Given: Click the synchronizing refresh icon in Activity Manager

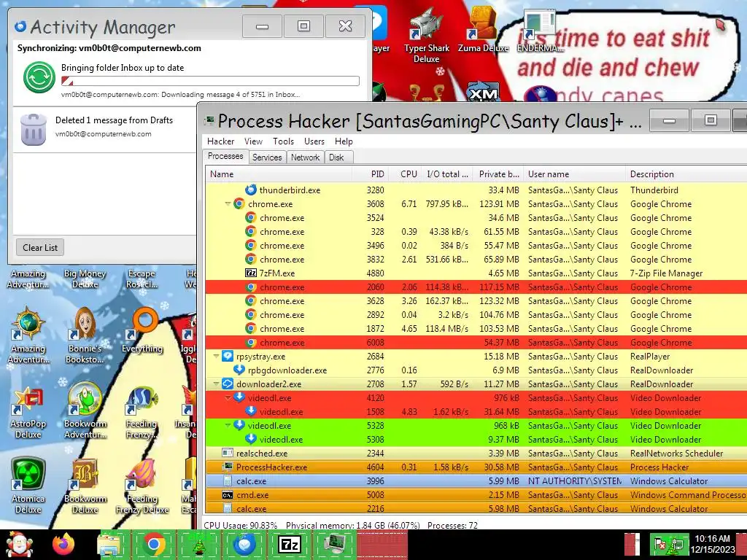Looking at the screenshot, I should tap(39, 77).
